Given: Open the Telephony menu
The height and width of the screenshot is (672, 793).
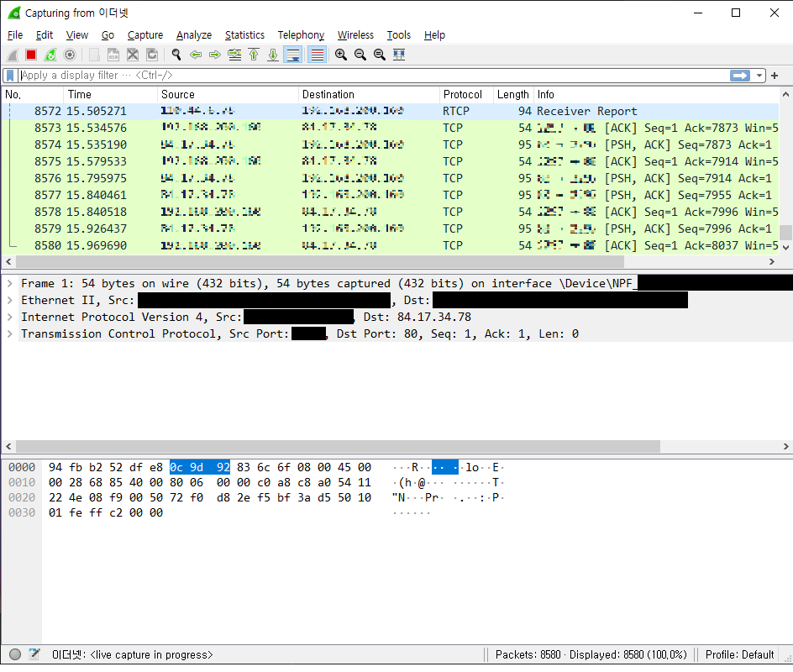Looking at the screenshot, I should point(301,35).
